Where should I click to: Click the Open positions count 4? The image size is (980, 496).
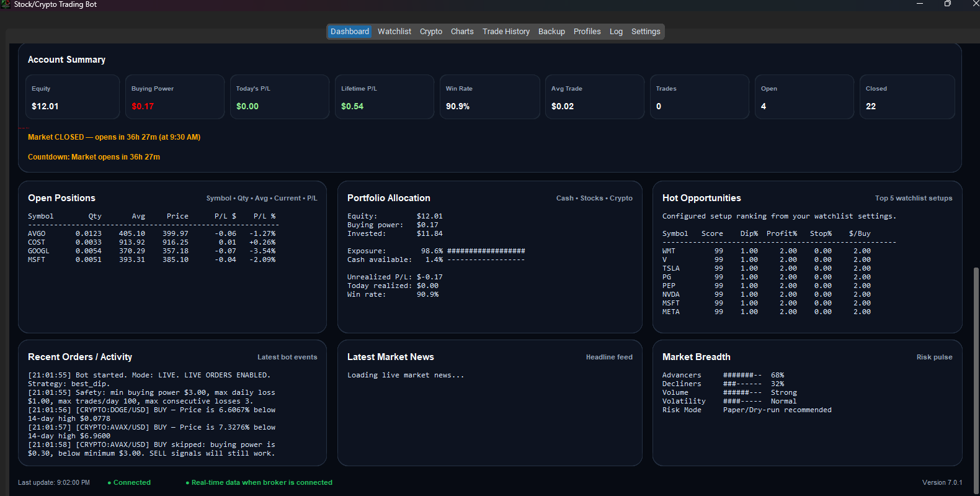[x=764, y=106]
